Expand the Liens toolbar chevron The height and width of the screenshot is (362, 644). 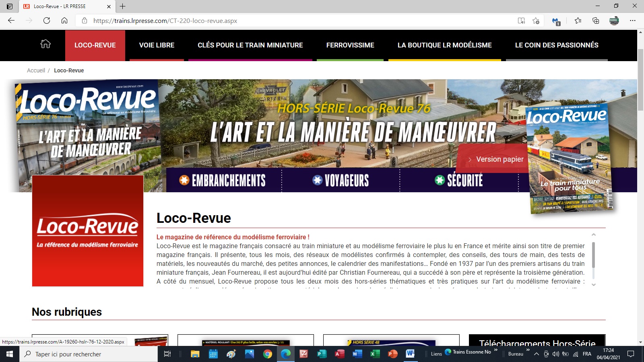coord(496,350)
